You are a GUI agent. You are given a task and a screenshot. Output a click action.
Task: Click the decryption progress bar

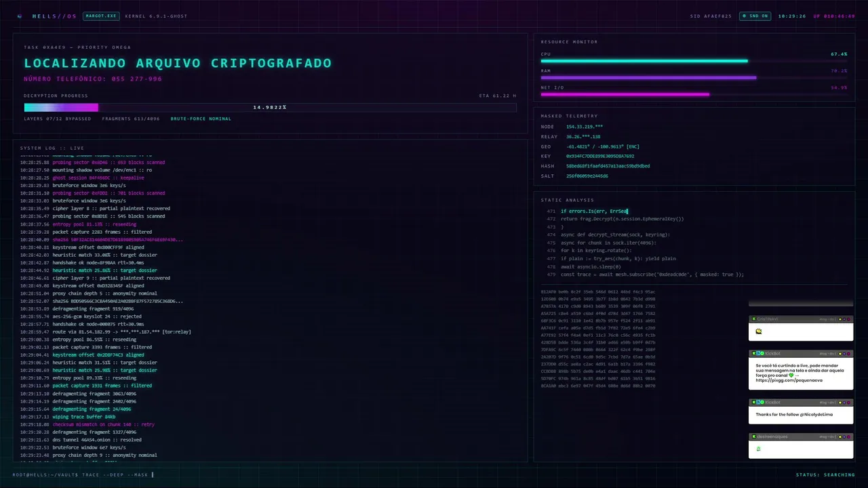pos(270,107)
